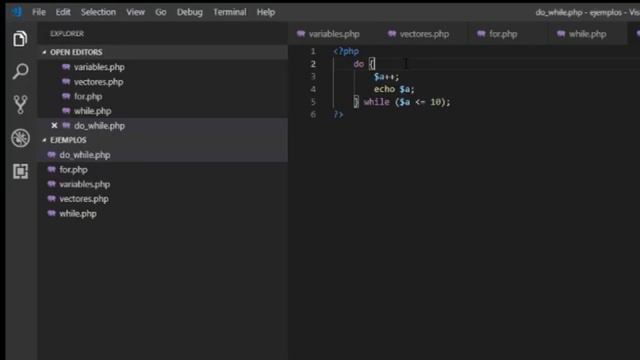
Task: Close do_while.php in Open Editors
Action: (54, 126)
